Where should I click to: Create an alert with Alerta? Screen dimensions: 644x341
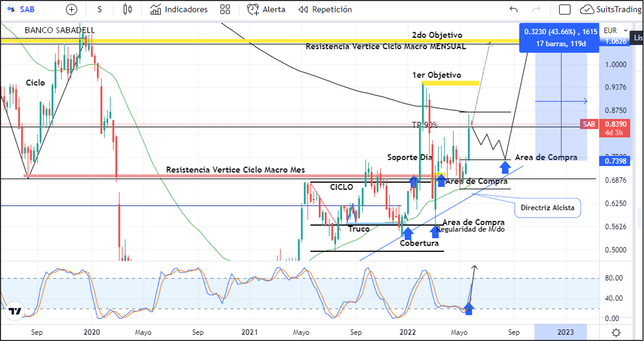pyautogui.click(x=266, y=10)
